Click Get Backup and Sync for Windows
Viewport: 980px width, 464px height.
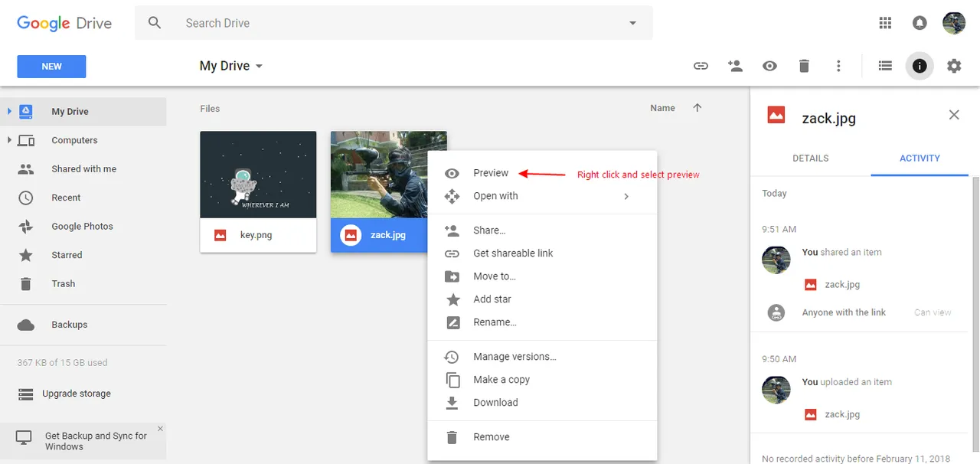[x=96, y=441]
